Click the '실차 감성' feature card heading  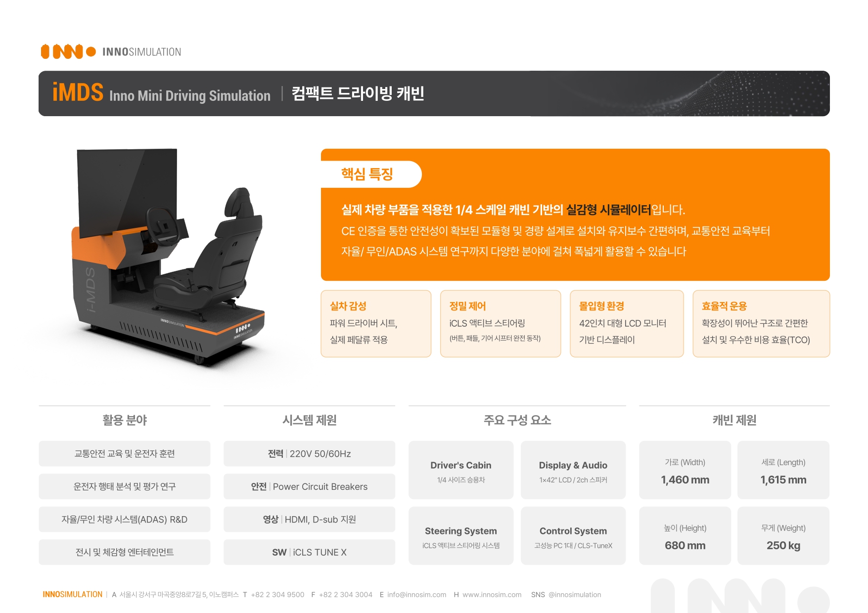click(x=348, y=306)
